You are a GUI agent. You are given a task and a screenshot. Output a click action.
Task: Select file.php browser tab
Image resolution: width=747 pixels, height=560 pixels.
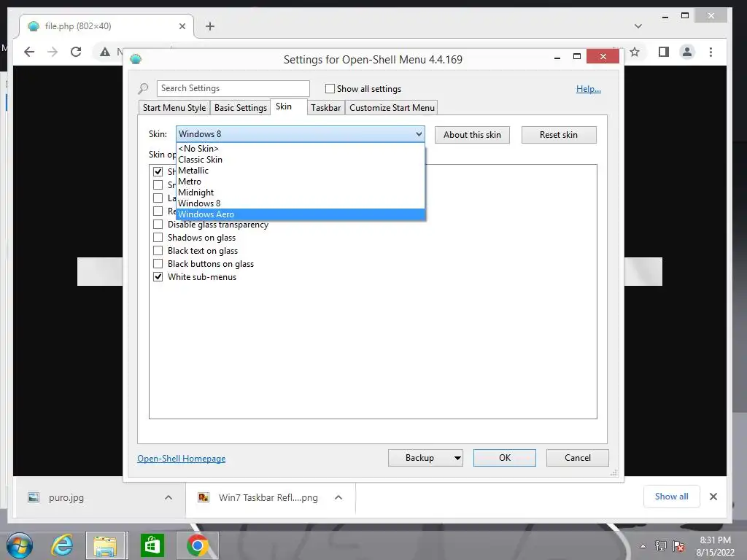(106, 26)
